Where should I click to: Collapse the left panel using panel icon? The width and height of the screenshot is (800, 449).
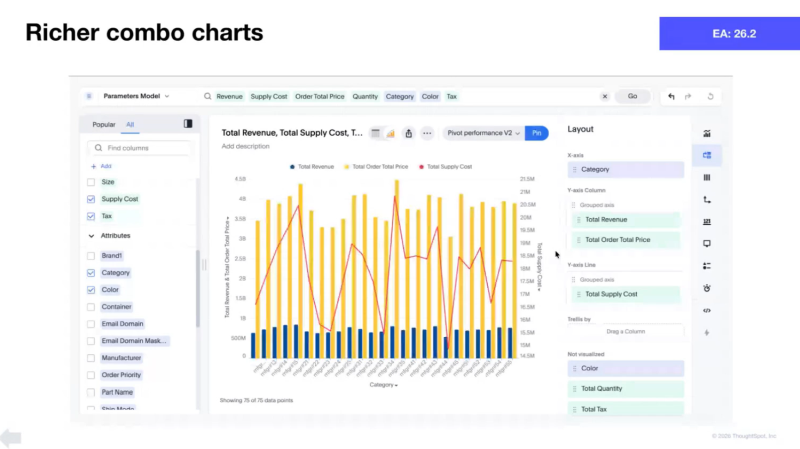click(x=188, y=124)
